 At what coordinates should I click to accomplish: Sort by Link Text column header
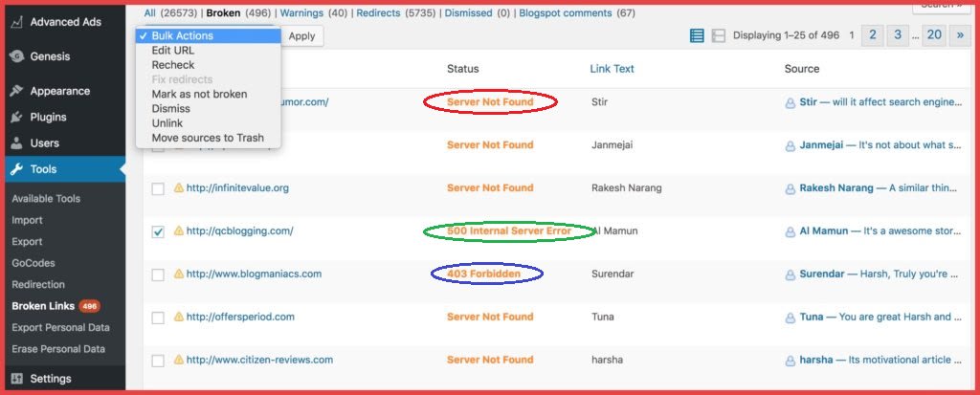(612, 69)
